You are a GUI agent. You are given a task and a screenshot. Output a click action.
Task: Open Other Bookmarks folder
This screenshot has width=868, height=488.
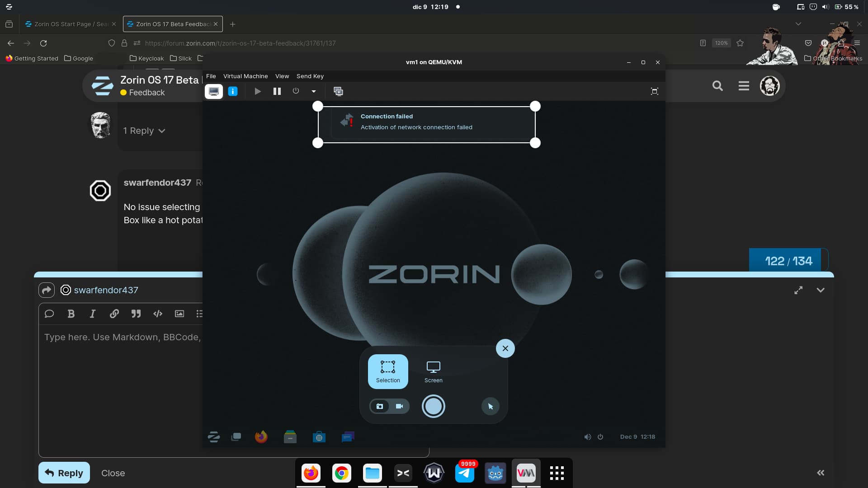pos(833,58)
